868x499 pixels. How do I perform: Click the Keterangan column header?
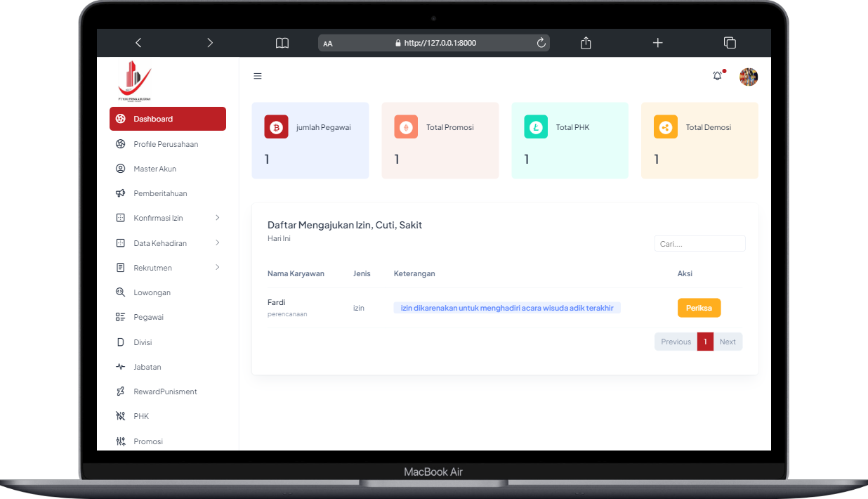pos(414,273)
